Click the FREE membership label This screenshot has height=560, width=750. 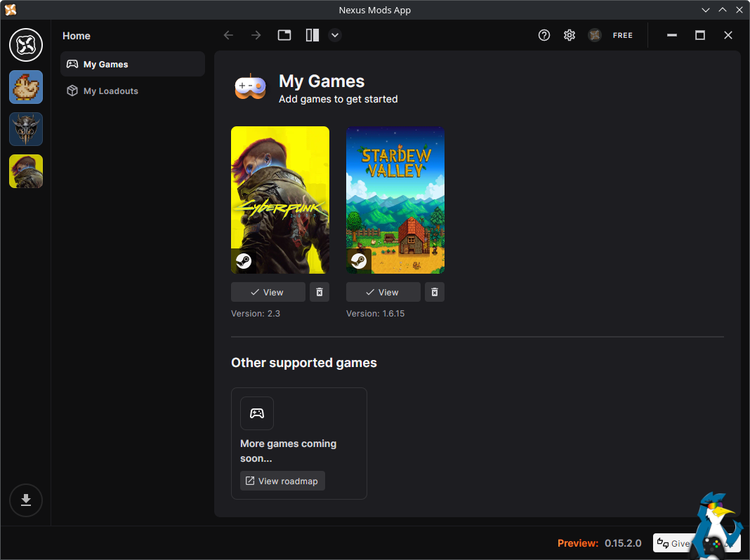click(x=623, y=35)
